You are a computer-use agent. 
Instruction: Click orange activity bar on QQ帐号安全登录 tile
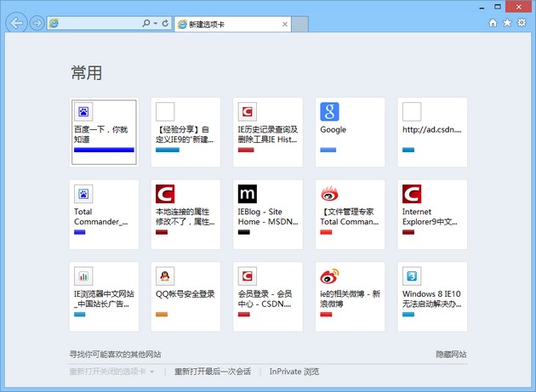pos(162,315)
